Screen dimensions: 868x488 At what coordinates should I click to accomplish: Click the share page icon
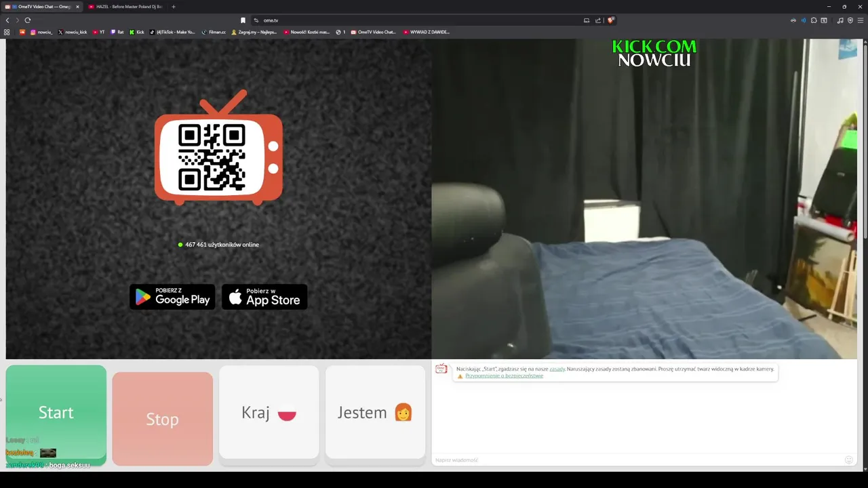(x=598, y=20)
